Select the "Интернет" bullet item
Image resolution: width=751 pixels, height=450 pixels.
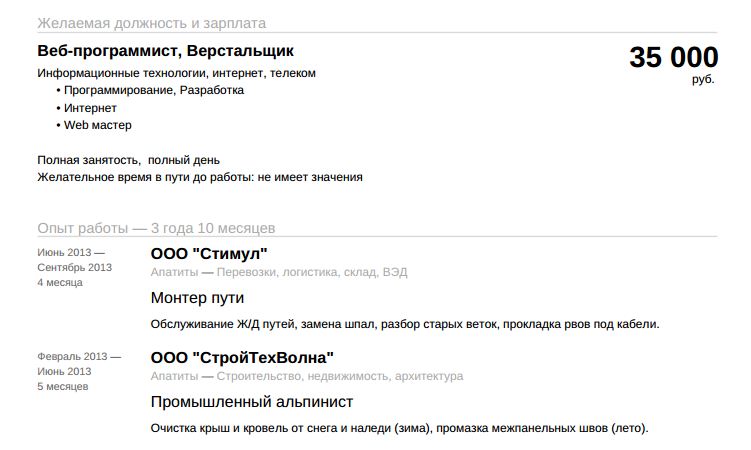pyautogui.click(x=90, y=108)
